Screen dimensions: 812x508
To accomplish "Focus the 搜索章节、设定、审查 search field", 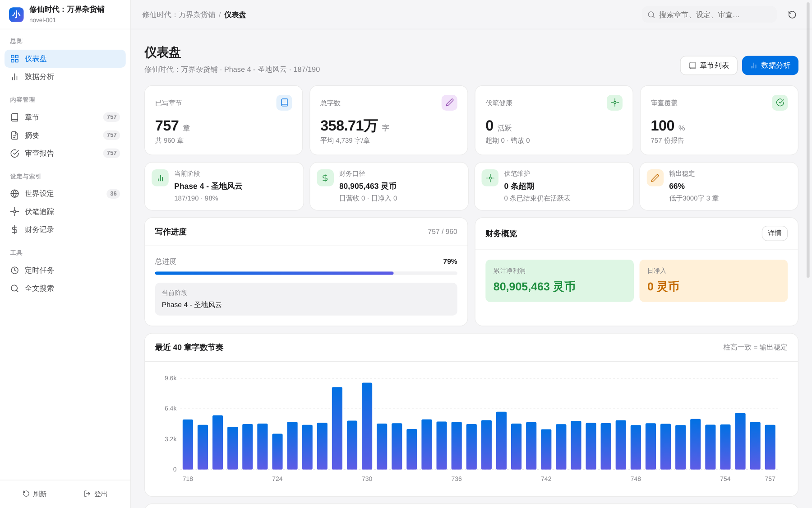I will [x=710, y=15].
